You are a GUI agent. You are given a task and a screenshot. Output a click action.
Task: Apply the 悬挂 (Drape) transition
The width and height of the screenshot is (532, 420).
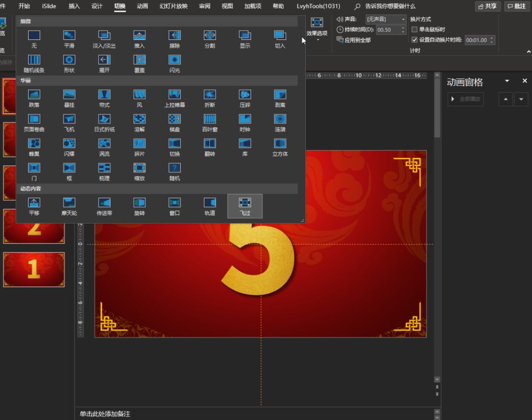(x=69, y=99)
